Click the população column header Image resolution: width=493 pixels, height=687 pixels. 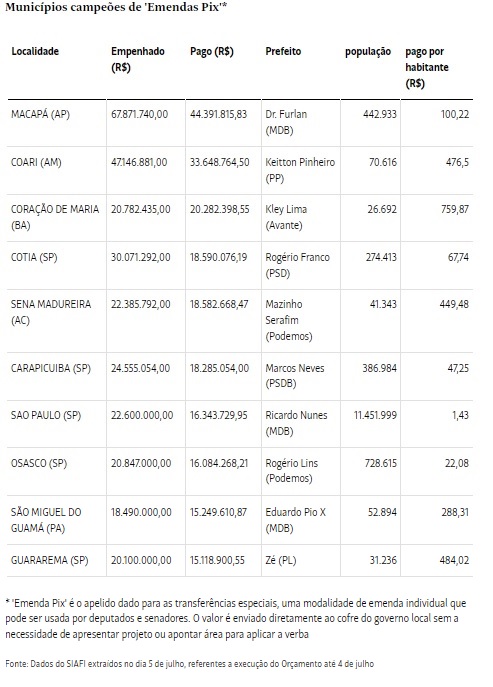(368, 52)
